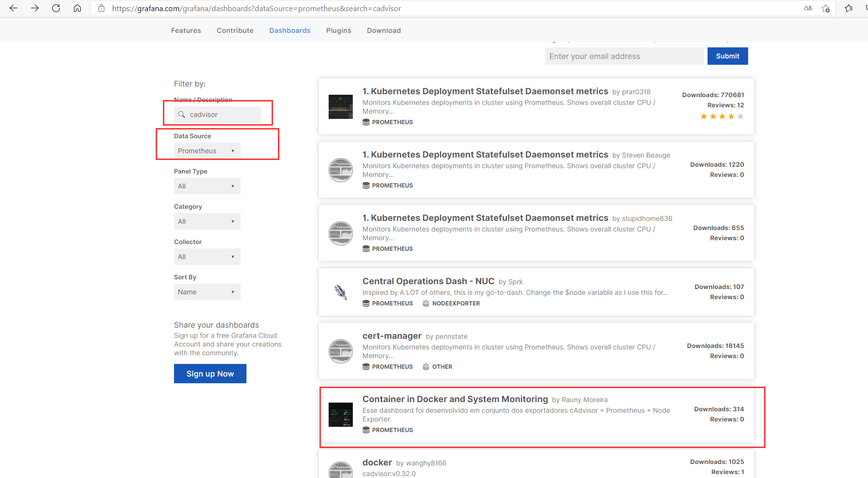Click the cadvisor search filter field
The image size is (868, 478).
(x=217, y=115)
